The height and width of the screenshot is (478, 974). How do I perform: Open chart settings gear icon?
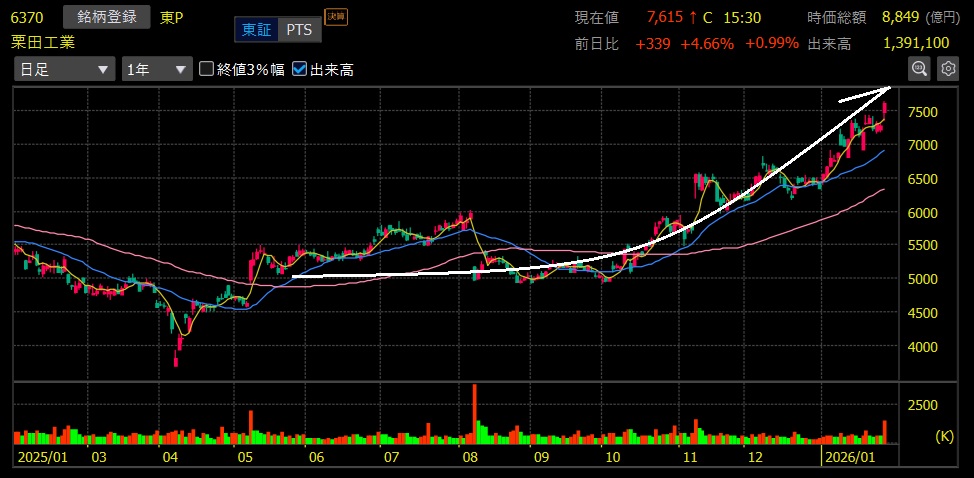click(x=947, y=68)
